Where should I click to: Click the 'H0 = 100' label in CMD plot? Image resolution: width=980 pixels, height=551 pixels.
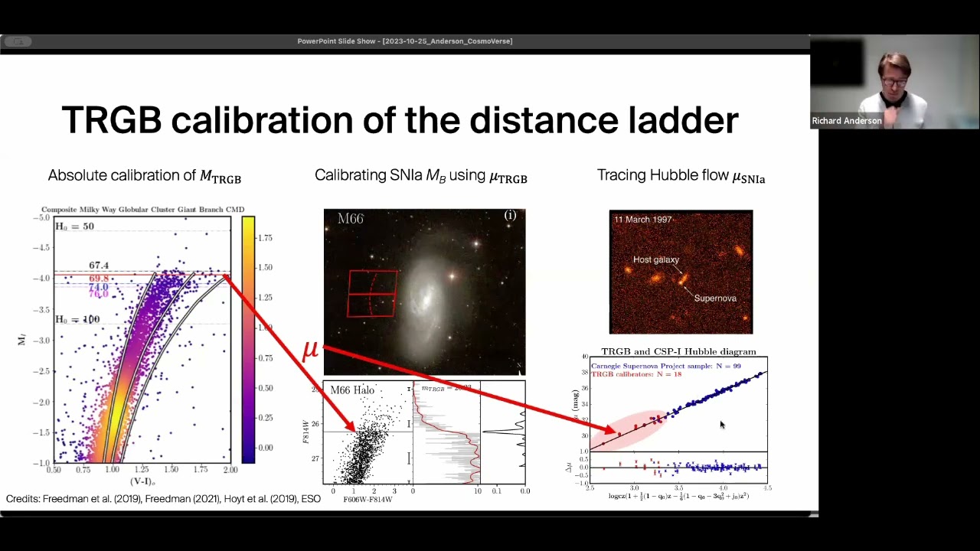(x=77, y=319)
